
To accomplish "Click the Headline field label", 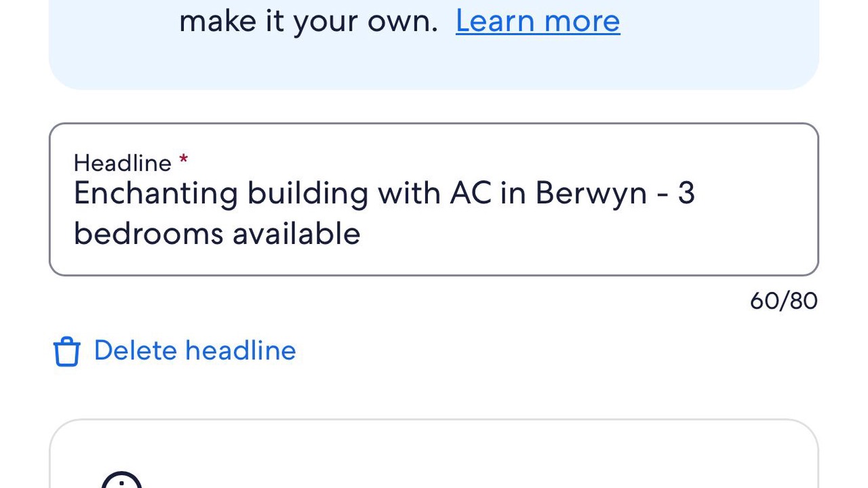I will pyautogui.click(x=122, y=163).
